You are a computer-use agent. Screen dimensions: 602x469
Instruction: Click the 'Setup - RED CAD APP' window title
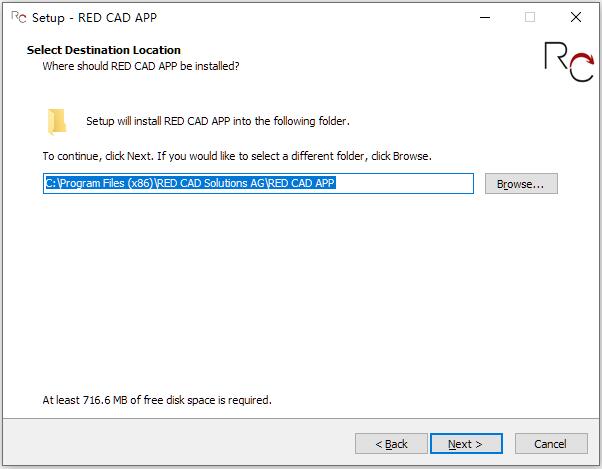point(94,18)
